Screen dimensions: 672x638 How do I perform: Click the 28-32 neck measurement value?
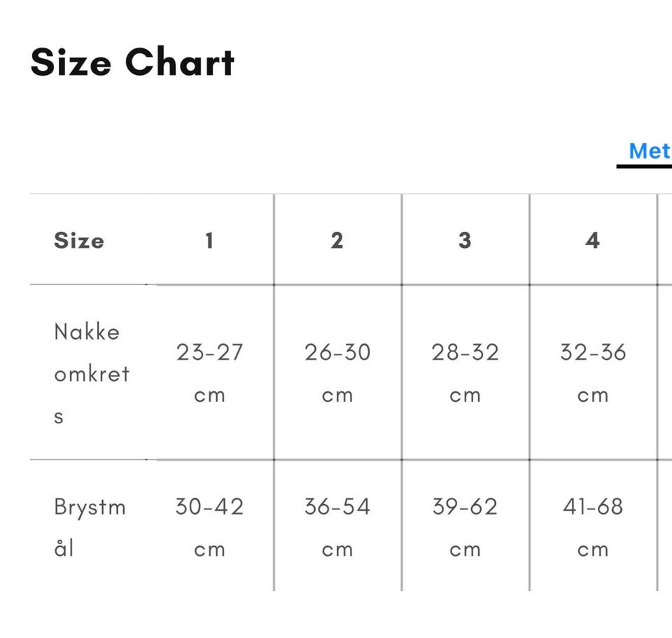(465, 352)
